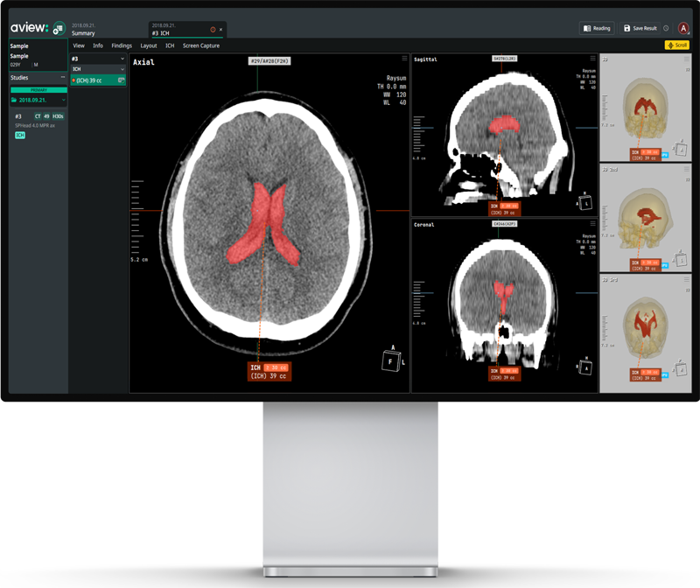Close the #3 ICH tab
Image resolution: width=700 pixels, height=588 pixels.
coord(221,30)
